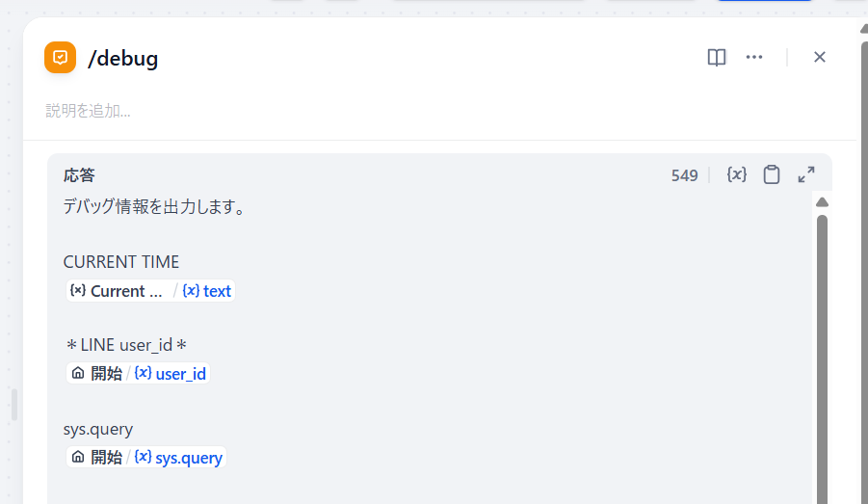Click the home icon in the sys.query tag
Viewport: 868px width, 504px height.
tap(78, 458)
